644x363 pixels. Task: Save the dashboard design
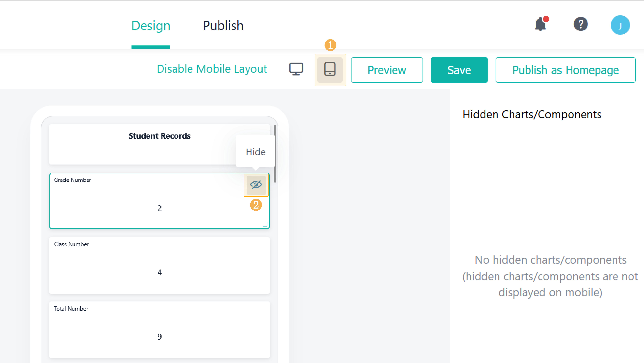[x=459, y=70]
